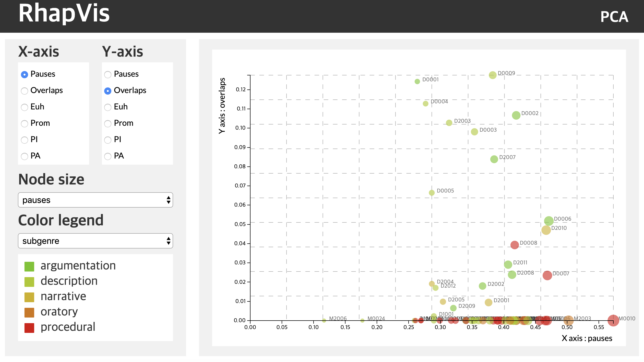Click the procedural red legend swatch

click(29, 328)
